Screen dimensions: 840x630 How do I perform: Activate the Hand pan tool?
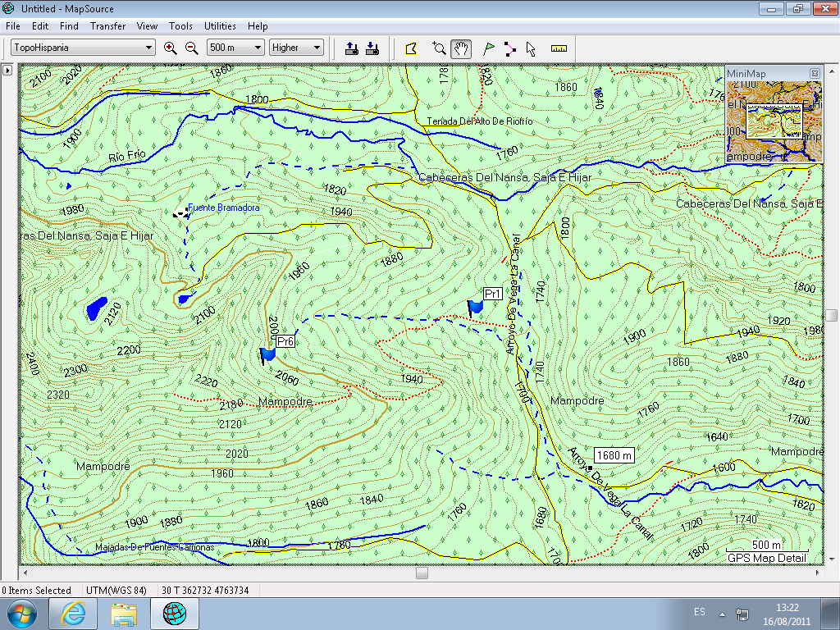pos(461,48)
